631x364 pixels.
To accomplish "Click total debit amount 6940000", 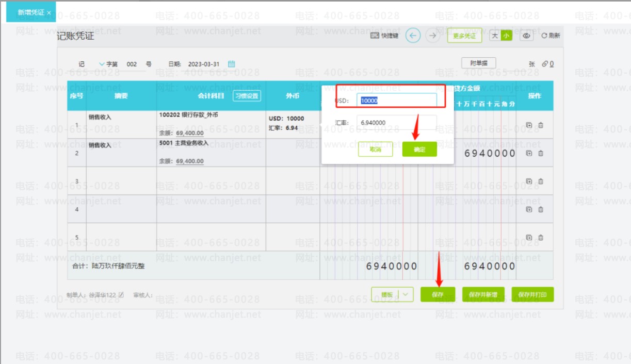I will point(391,266).
